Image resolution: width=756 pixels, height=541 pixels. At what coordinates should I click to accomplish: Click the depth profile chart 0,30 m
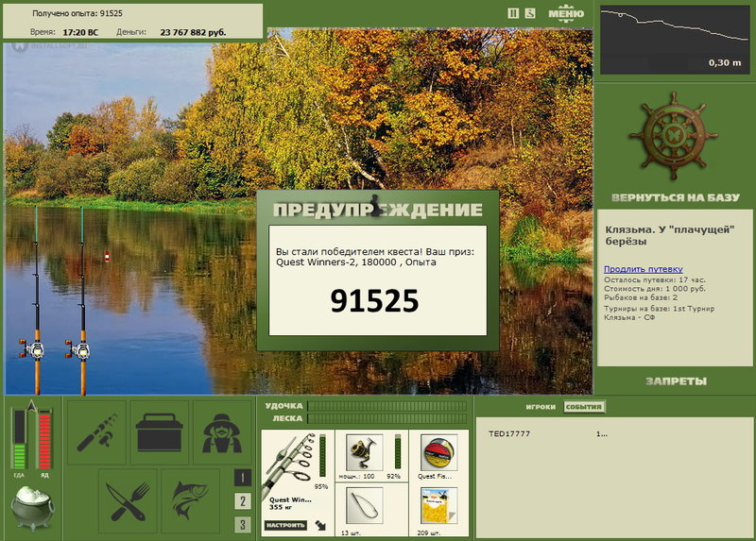click(x=675, y=40)
